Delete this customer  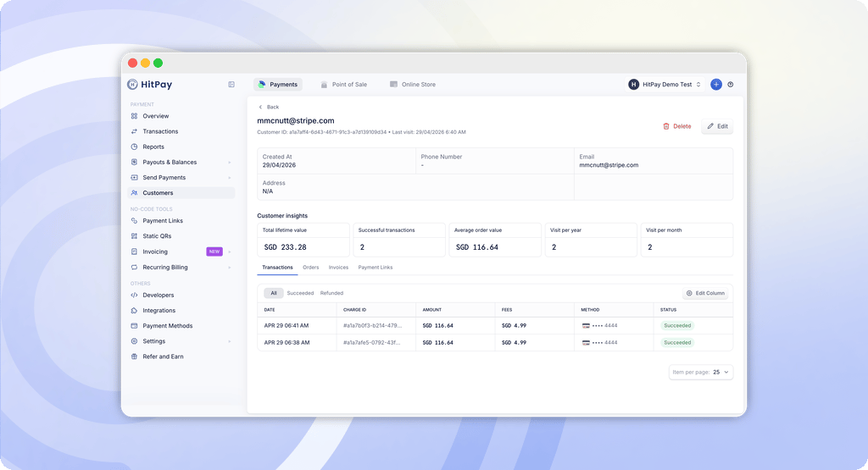click(677, 127)
